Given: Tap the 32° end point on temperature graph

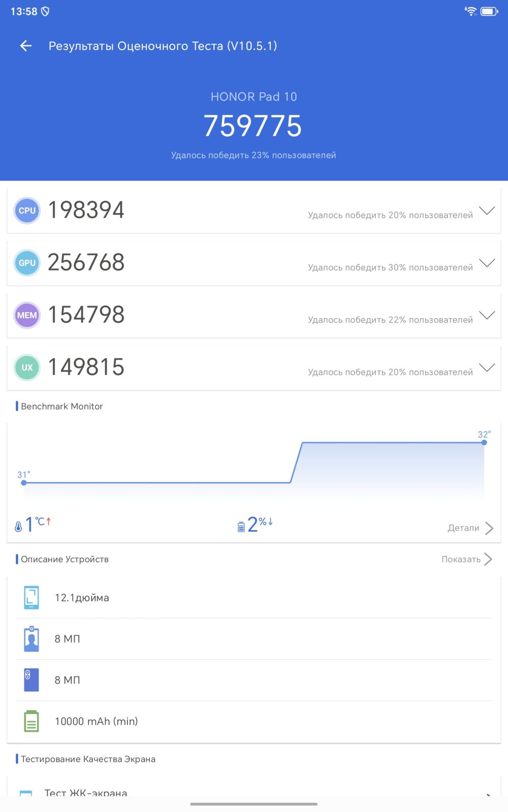Looking at the screenshot, I should (484, 442).
